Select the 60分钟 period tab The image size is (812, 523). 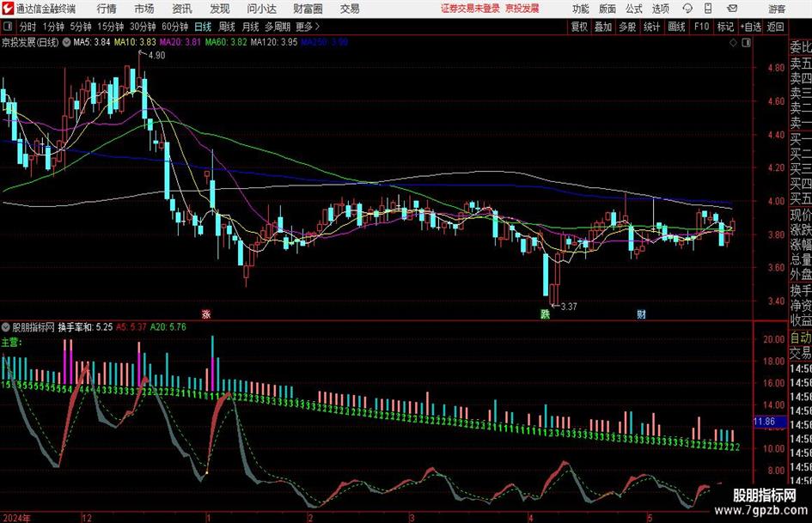[174, 27]
